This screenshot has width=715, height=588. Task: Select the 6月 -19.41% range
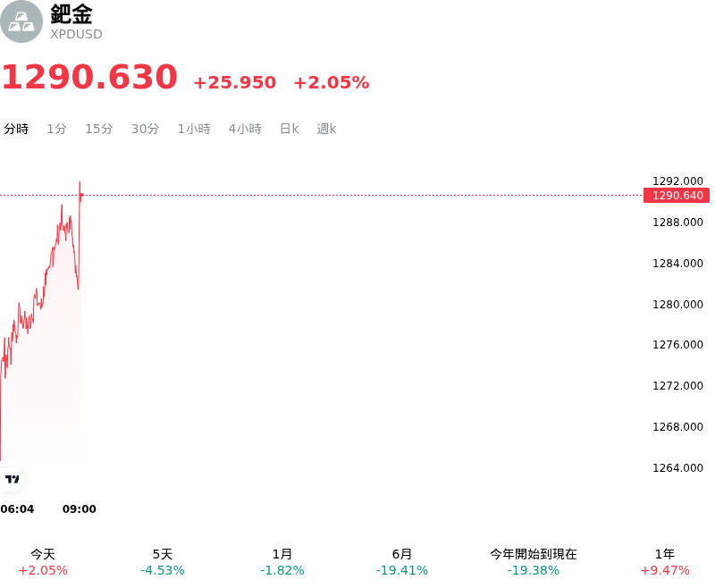pos(401,562)
